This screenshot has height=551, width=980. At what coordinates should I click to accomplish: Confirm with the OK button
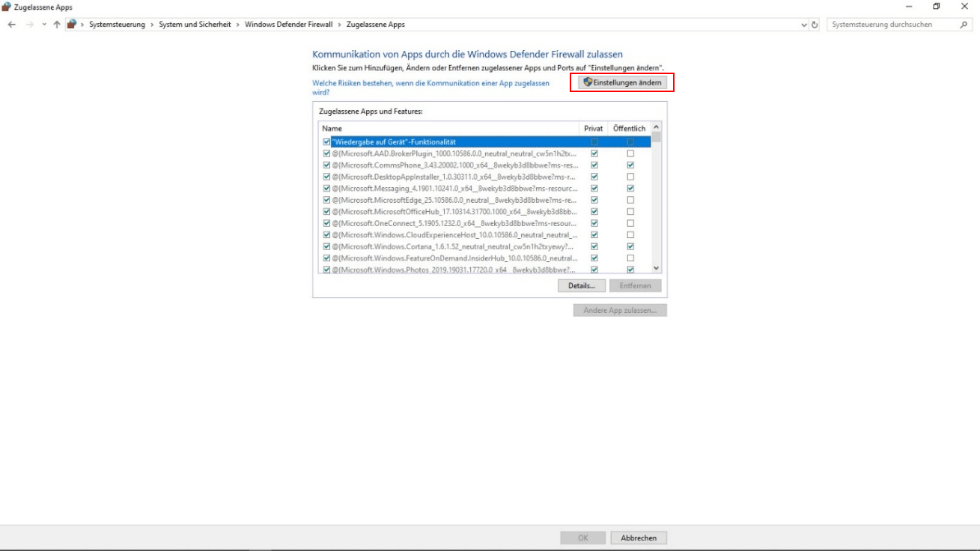coord(582,538)
